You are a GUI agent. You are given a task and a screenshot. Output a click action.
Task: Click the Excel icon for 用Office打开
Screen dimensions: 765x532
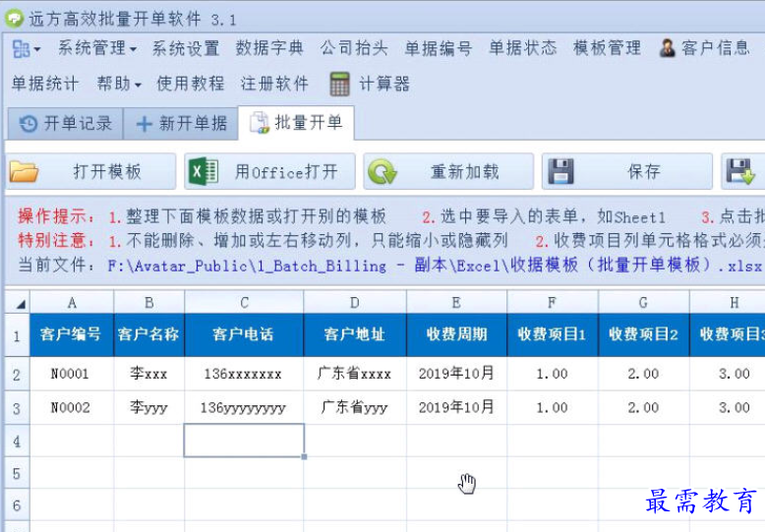point(203,171)
